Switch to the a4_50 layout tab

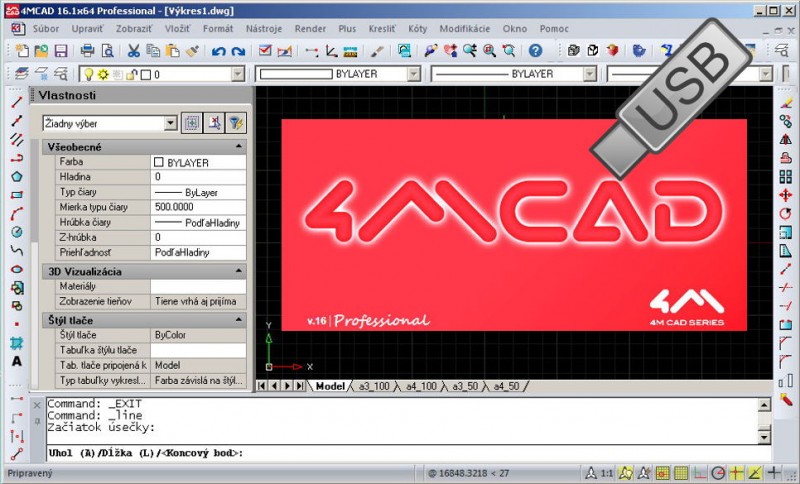506,386
